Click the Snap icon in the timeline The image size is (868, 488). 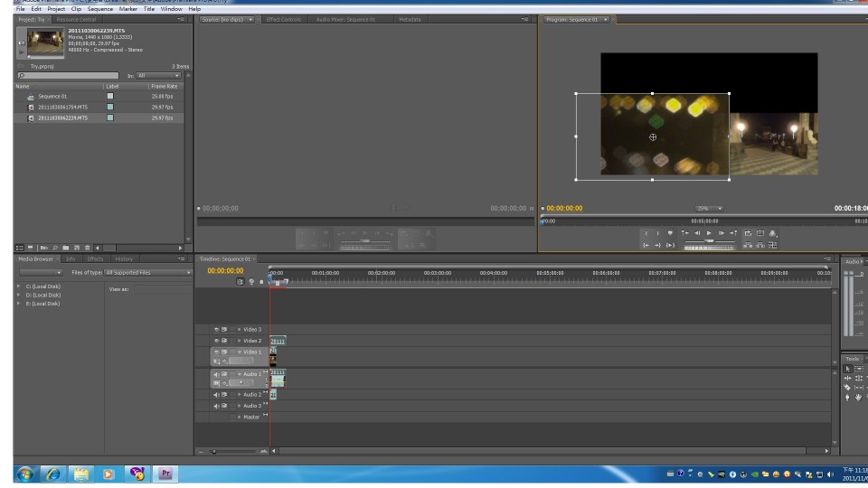(x=241, y=281)
